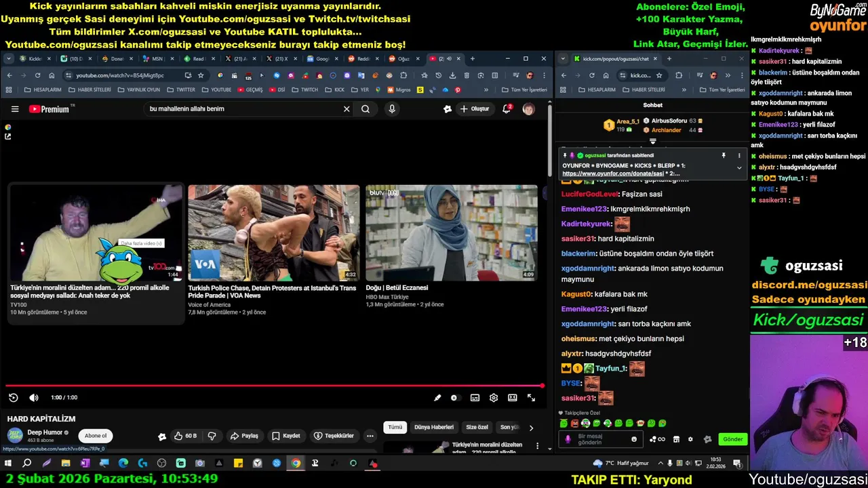
Task: Open YAYINLIK OYUN bookmark folder
Action: tap(139, 89)
